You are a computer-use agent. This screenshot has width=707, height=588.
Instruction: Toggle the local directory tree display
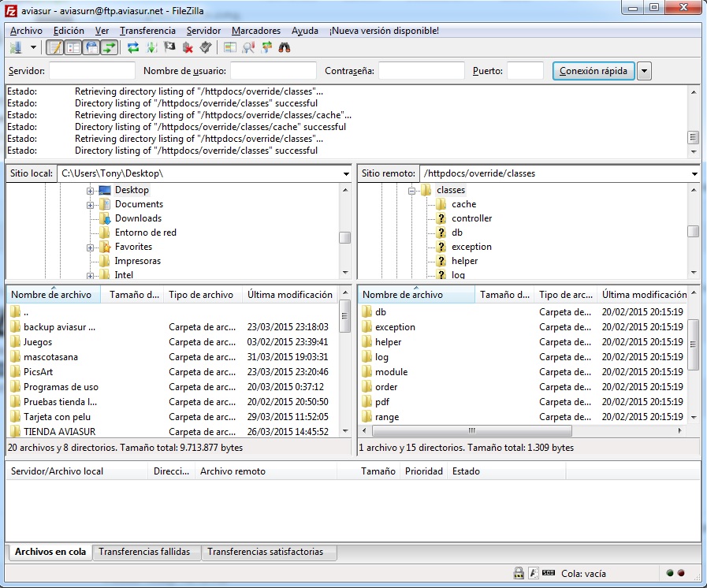click(73, 47)
